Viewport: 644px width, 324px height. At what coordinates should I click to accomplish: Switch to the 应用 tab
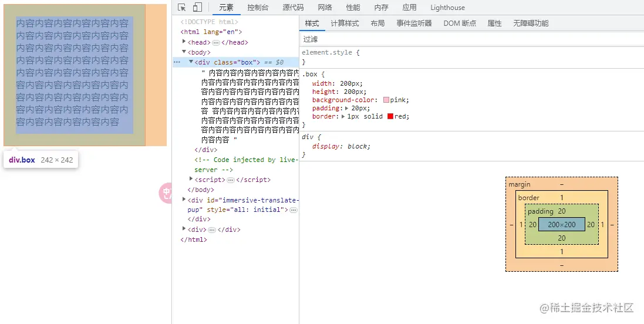[x=410, y=8]
